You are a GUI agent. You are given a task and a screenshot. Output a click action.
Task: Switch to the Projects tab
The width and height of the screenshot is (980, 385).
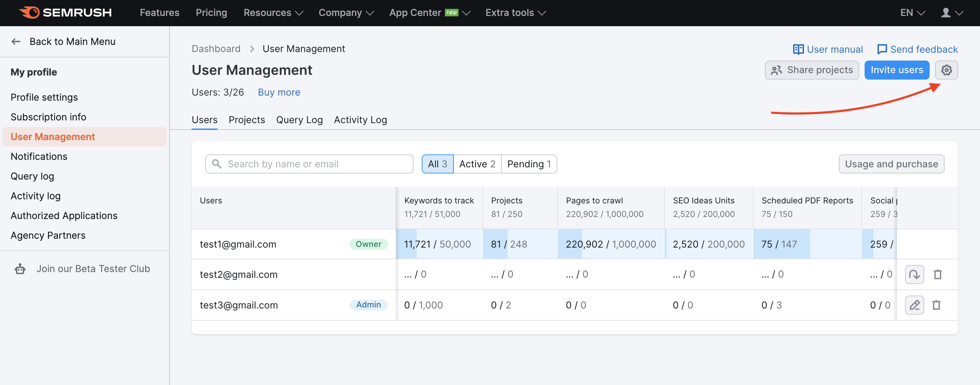tap(246, 120)
